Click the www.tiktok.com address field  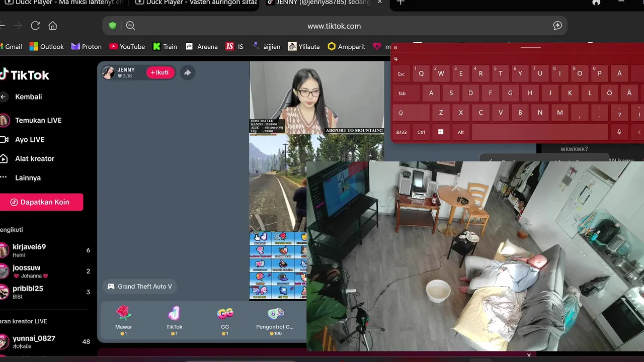click(x=334, y=26)
